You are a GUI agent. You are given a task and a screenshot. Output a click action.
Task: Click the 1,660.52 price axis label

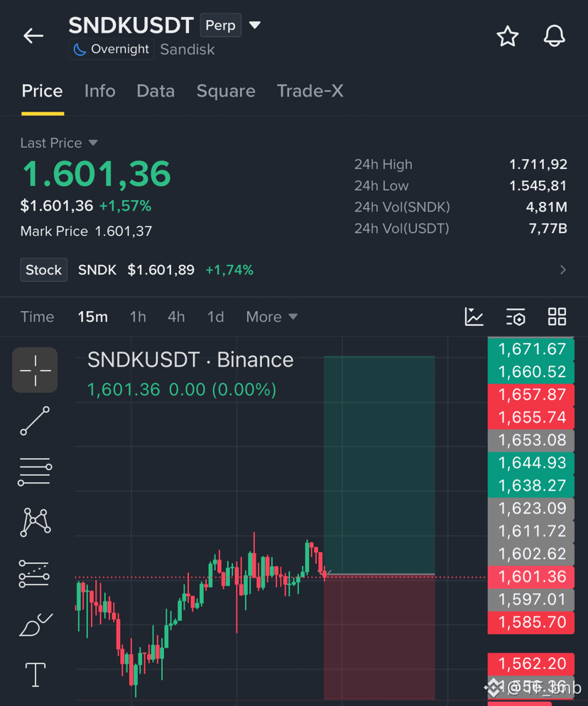[531, 372]
